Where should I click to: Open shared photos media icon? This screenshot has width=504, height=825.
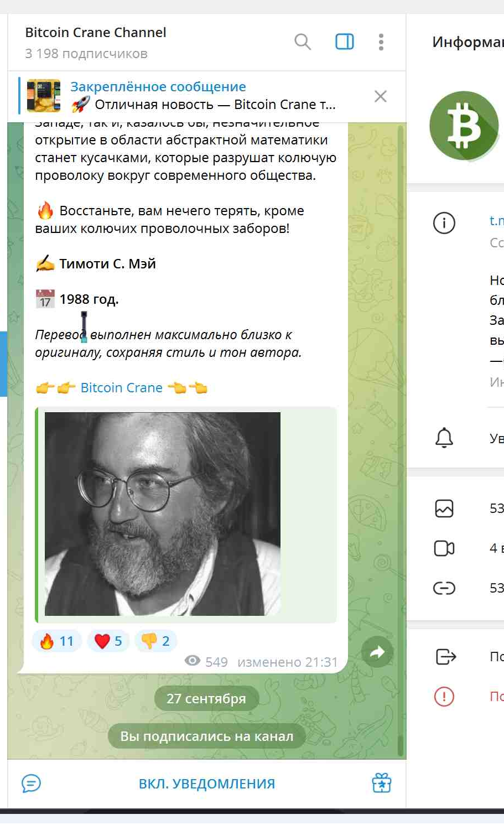[444, 508]
